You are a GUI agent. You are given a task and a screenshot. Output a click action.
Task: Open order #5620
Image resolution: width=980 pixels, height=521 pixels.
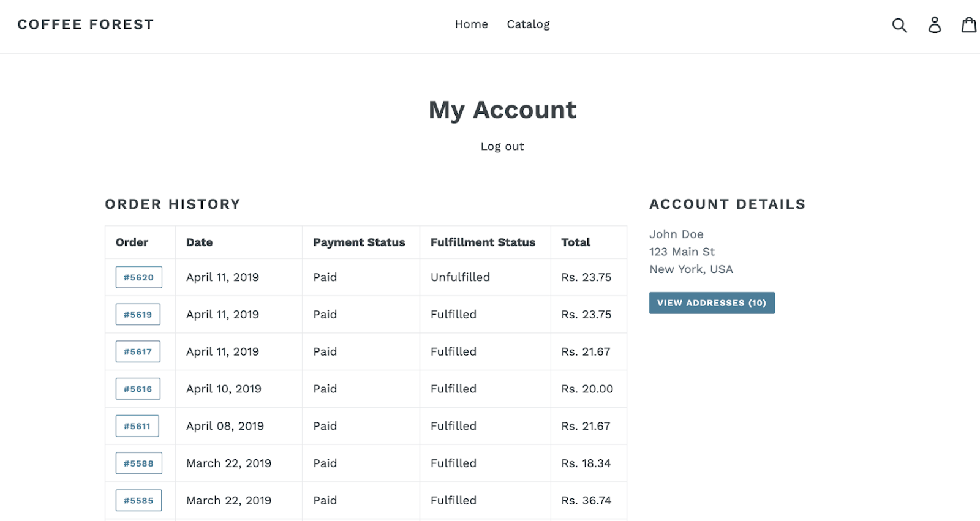[138, 277]
